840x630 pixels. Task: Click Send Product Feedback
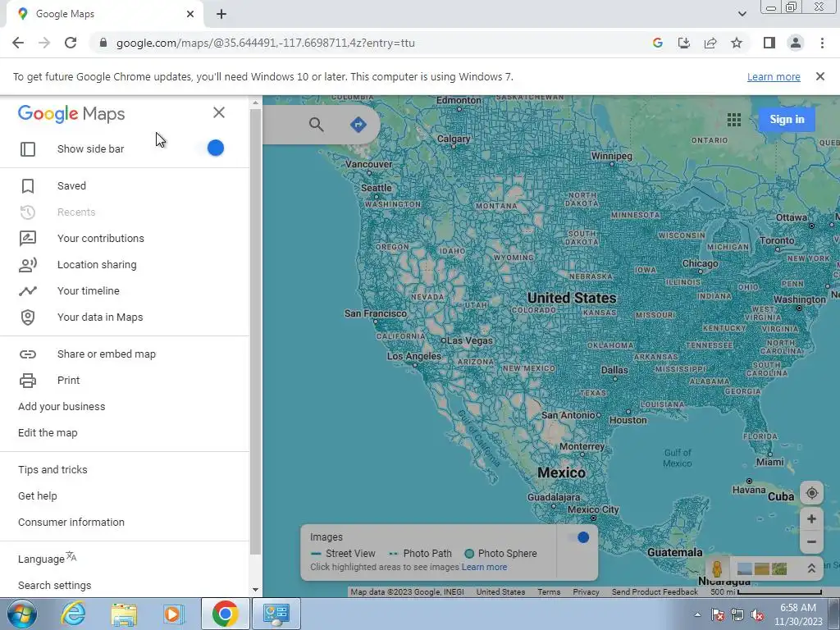[x=655, y=592]
